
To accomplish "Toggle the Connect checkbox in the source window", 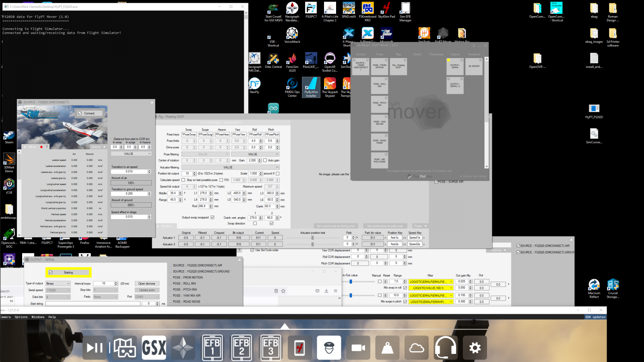I will pyautogui.click(x=80, y=113).
